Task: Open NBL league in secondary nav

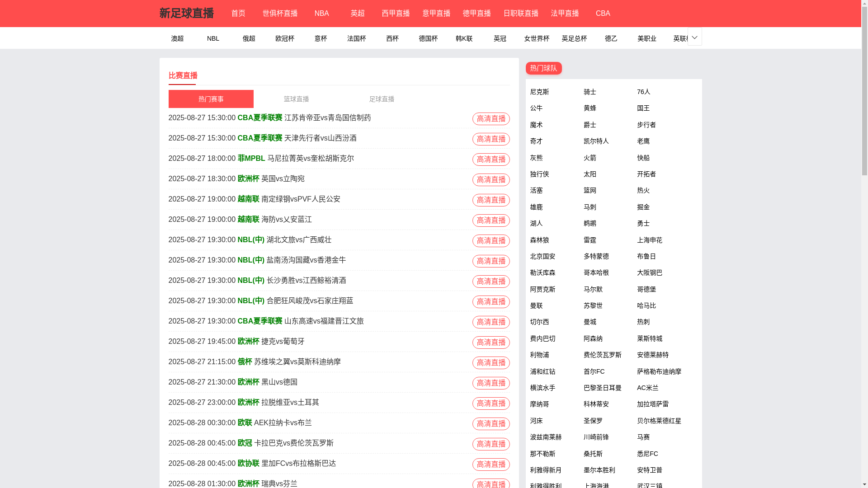Action: pyautogui.click(x=213, y=38)
